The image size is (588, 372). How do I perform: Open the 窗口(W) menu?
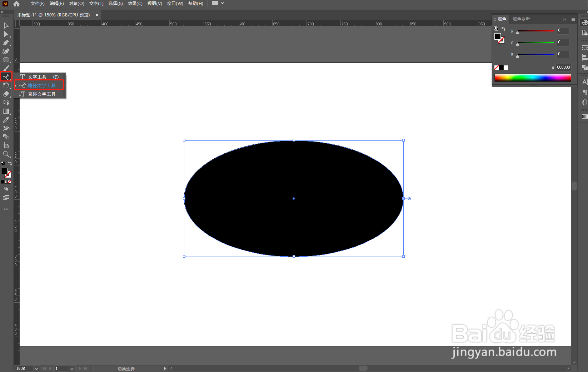point(175,4)
